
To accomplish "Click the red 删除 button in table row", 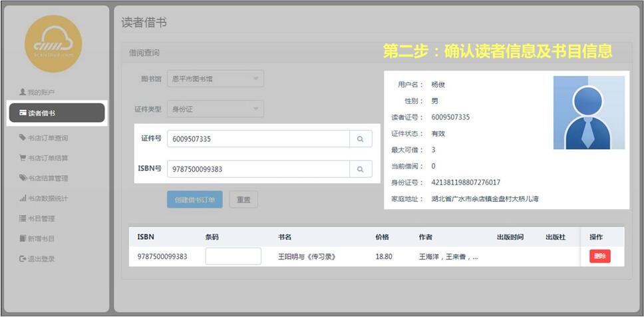I will (599, 256).
